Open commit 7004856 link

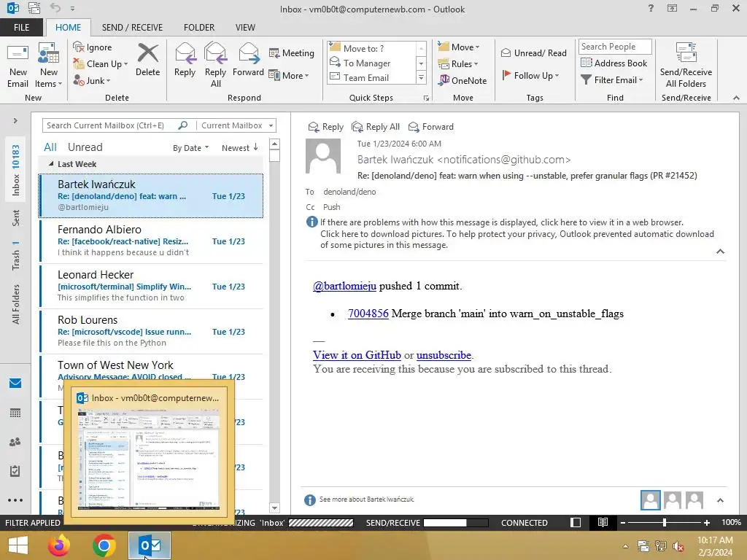point(368,314)
